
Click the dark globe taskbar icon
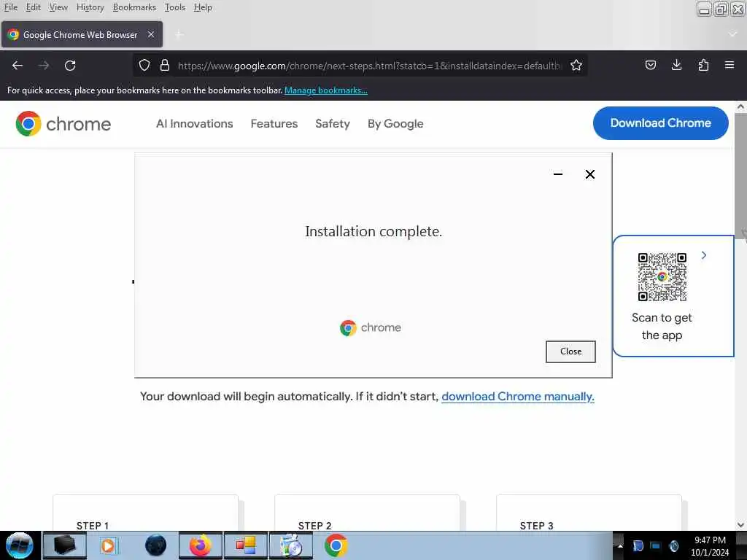156,545
